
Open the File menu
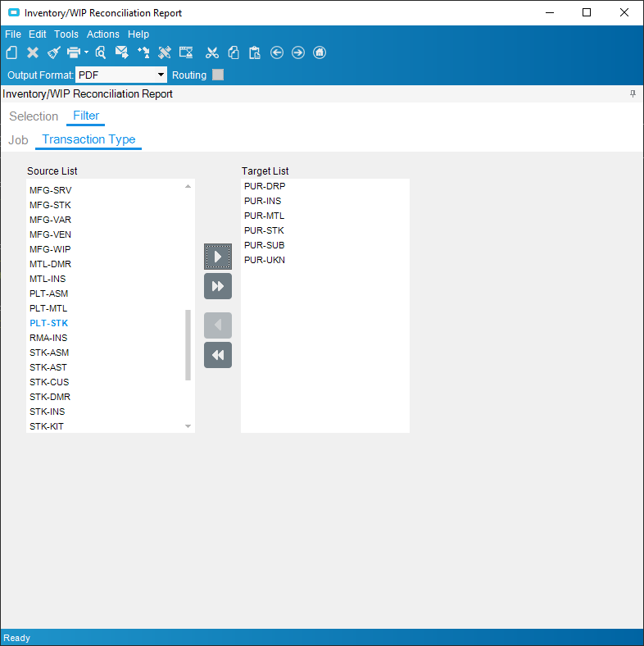click(x=13, y=34)
